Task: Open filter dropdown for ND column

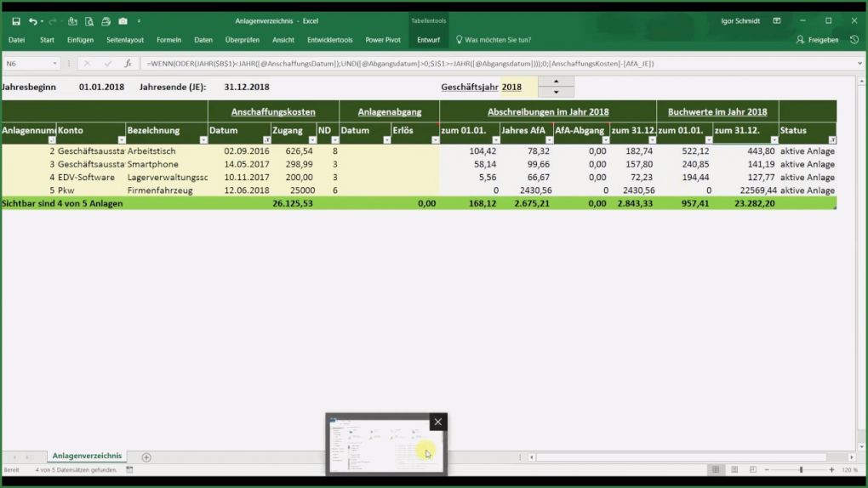Action: [334, 140]
